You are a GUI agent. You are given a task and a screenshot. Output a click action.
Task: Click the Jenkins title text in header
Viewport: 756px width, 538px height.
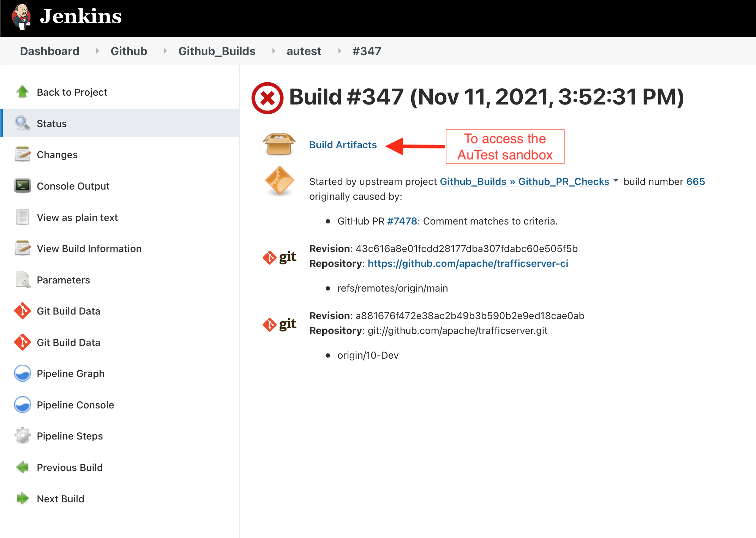81,16
